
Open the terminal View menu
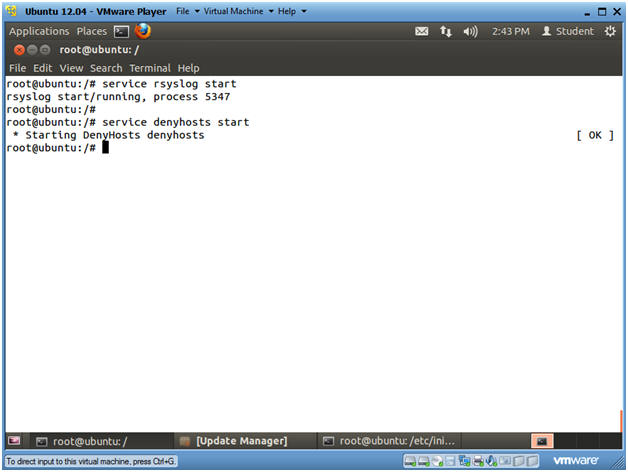pos(71,68)
